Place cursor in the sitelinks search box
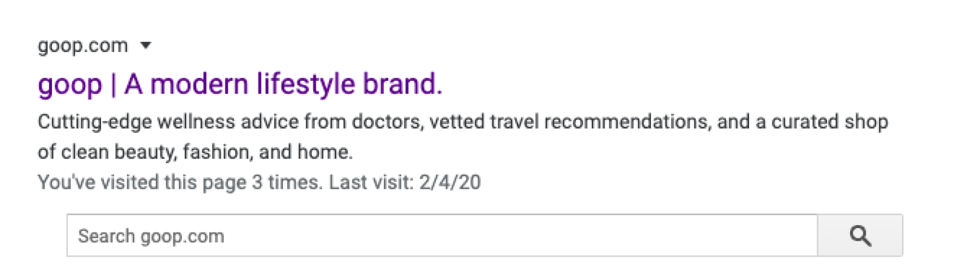980x280 pixels. 442,235
